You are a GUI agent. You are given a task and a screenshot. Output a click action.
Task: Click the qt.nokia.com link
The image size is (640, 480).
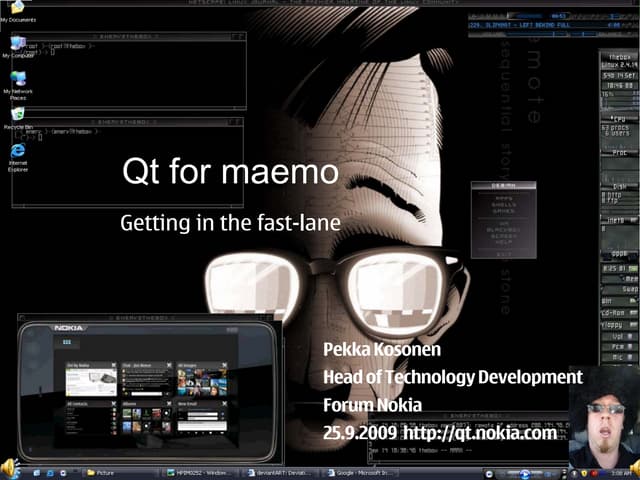click(x=480, y=433)
